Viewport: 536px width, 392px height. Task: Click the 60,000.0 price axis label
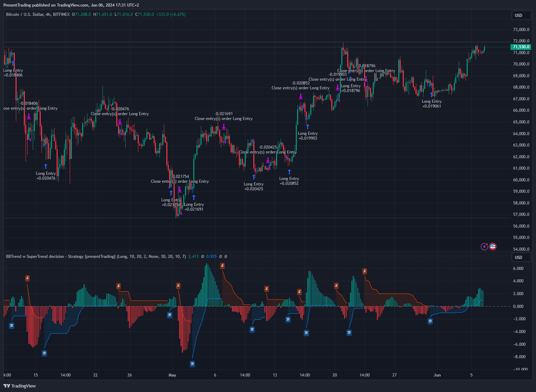point(521,180)
